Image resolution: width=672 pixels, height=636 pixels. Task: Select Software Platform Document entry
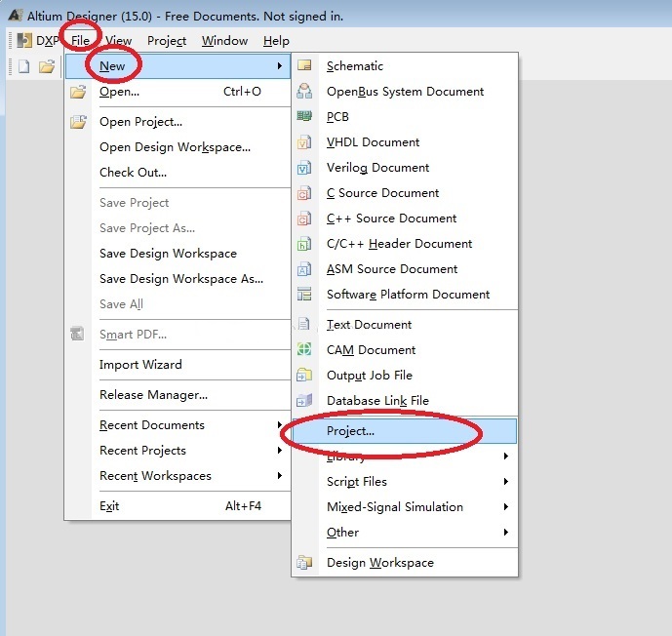[x=404, y=294]
